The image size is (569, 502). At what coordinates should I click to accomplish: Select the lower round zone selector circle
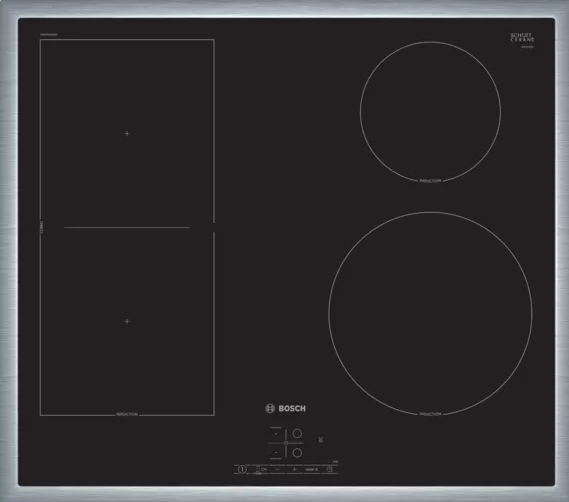pos(297,453)
